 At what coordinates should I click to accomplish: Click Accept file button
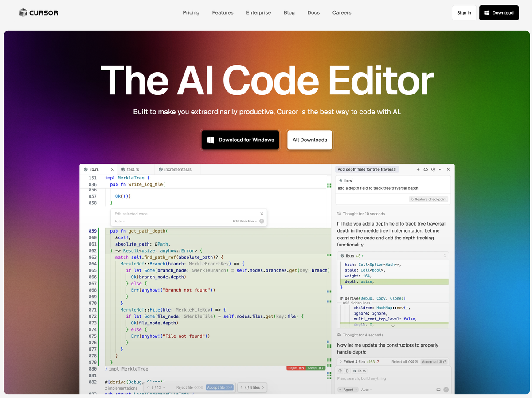tap(219, 387)
